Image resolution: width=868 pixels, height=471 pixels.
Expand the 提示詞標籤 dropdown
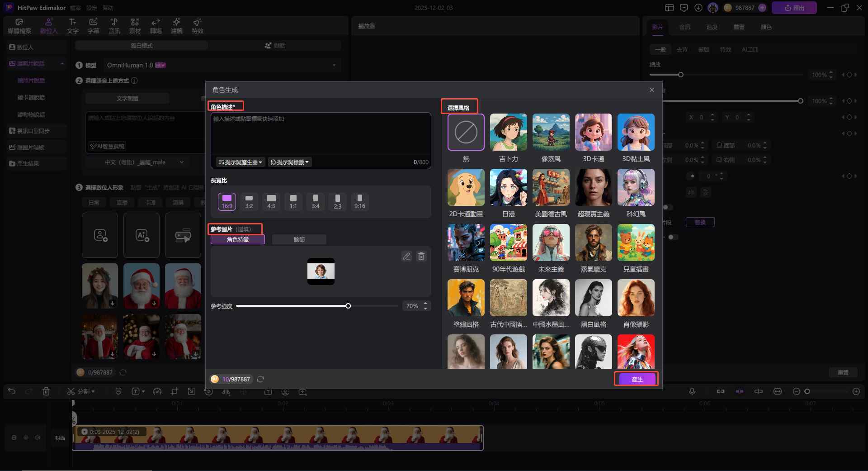point(290,162)
